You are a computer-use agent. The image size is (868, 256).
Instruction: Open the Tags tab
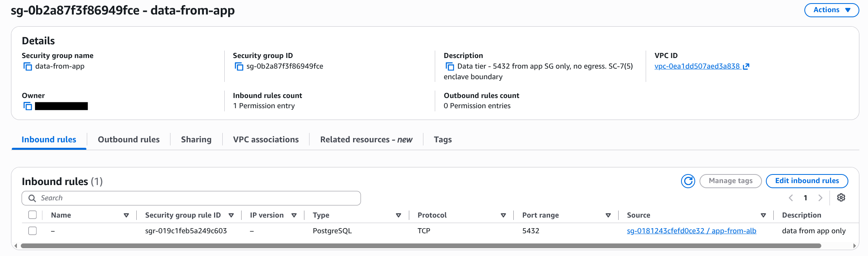coord(443,140)
